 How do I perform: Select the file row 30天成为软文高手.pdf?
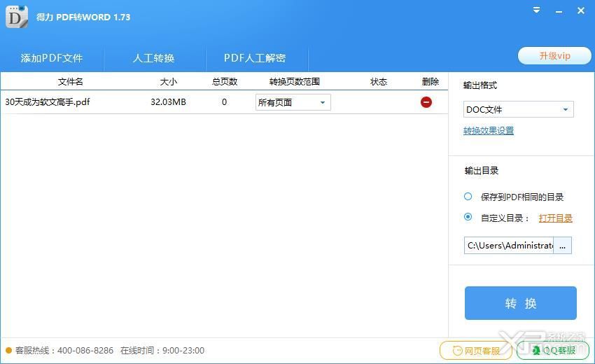click(224, 102)
